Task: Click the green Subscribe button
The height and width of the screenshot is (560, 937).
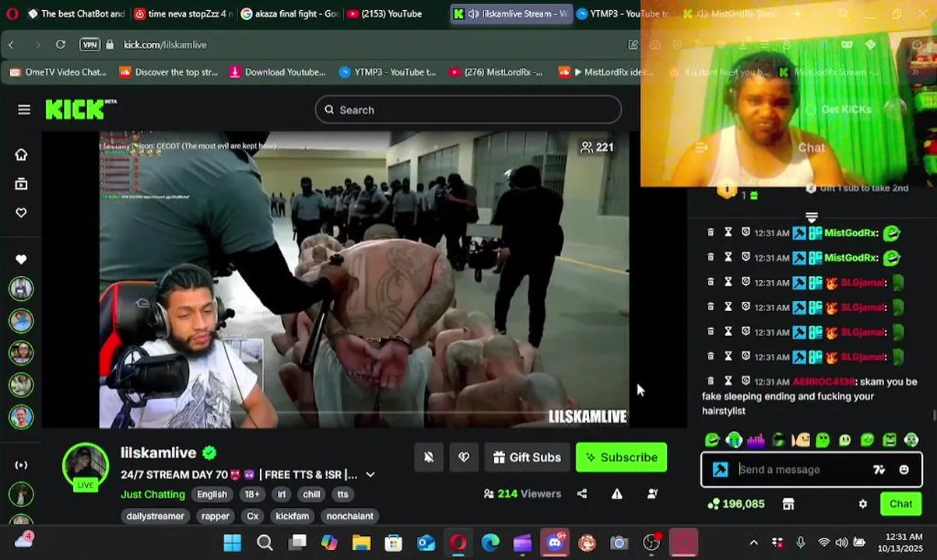Action: click(621, 457)
